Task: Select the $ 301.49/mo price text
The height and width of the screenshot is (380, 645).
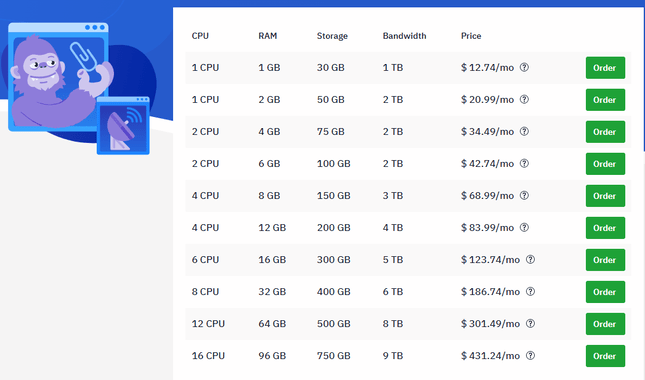Action: 490,324
